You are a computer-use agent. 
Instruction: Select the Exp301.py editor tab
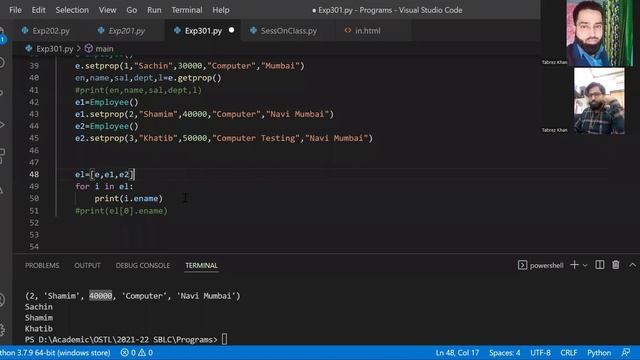(x=203, y=31)
